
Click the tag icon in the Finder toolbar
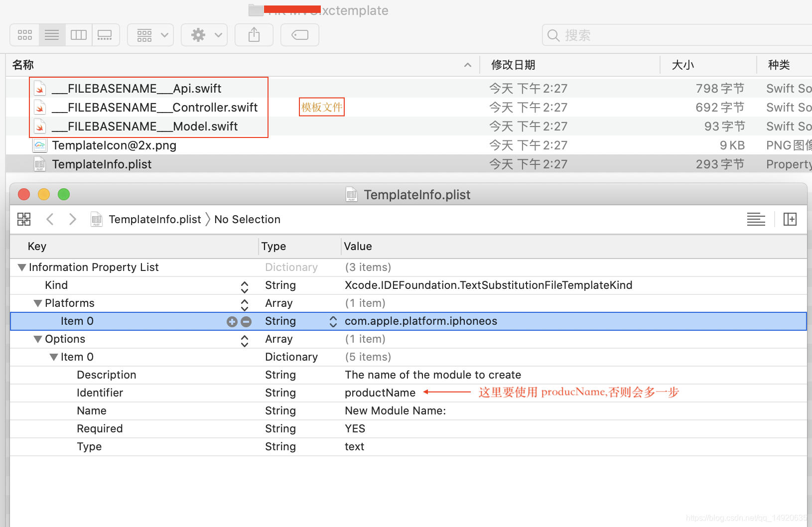[299, 35]
